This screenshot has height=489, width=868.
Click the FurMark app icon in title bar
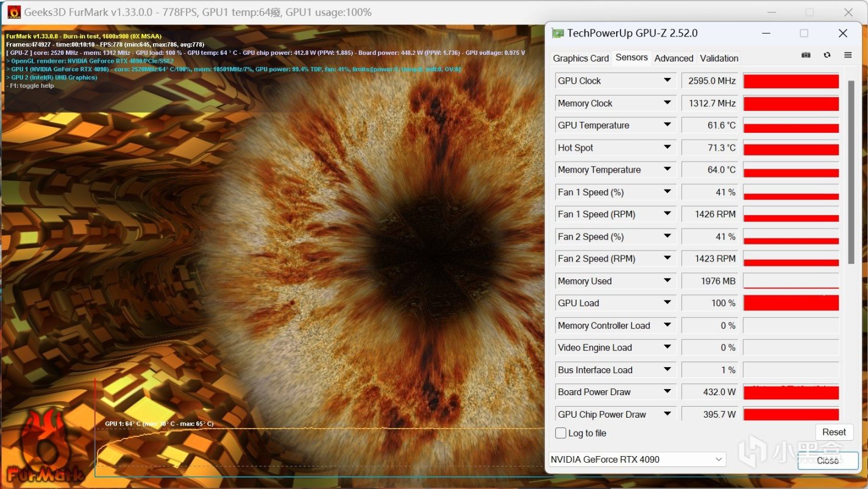(13, 12)
